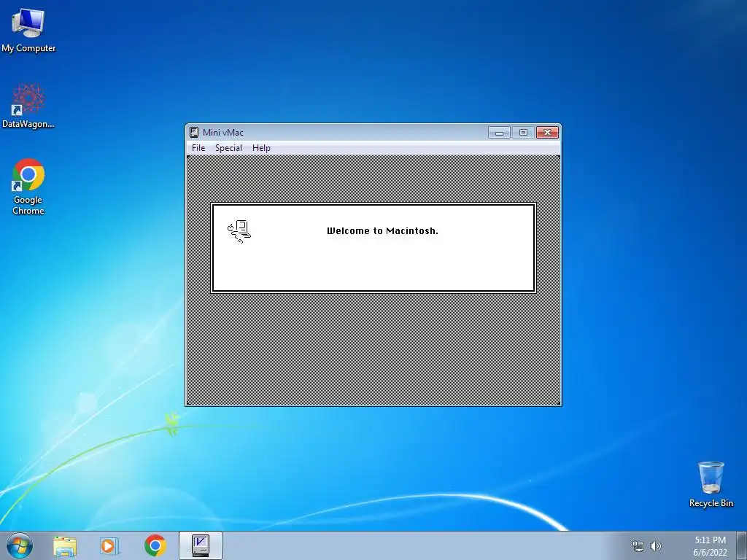This screenshot has height=560, width=747.
Task: Minimize the Mini vMac window
Action: coord(499,133)
